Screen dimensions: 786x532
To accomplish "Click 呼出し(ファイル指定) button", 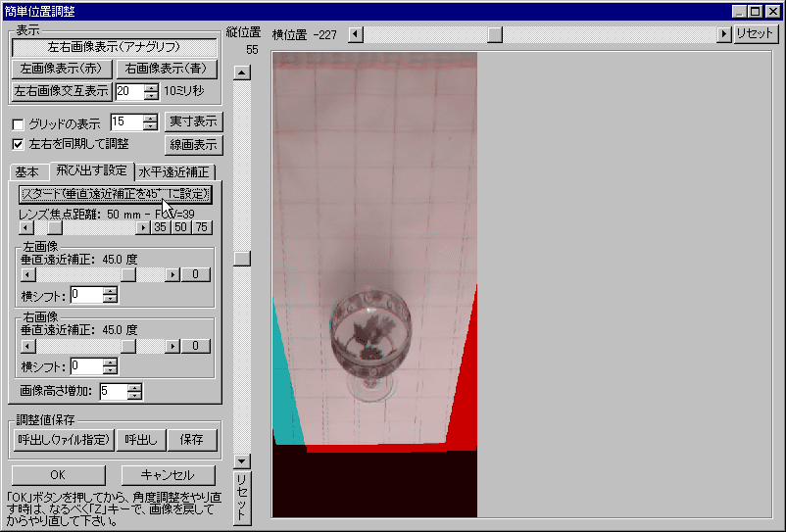I will click(64, 440).
